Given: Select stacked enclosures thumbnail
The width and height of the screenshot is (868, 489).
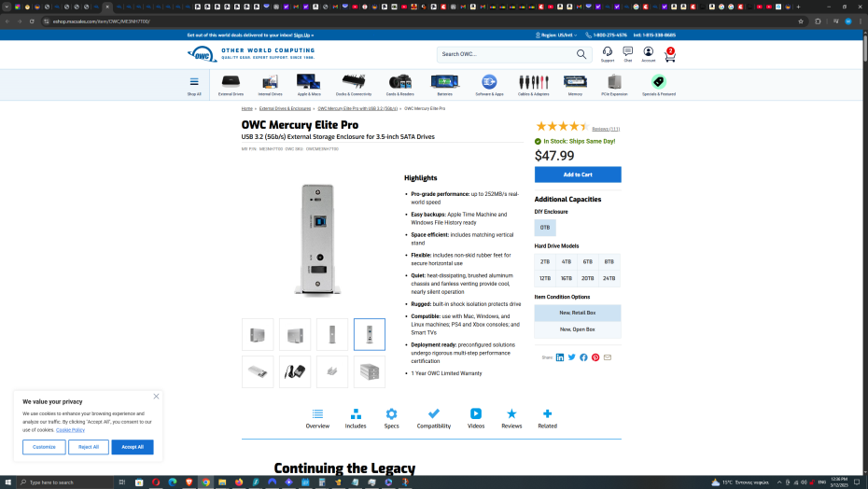Looking at the screenshot, I should [370, 371].
